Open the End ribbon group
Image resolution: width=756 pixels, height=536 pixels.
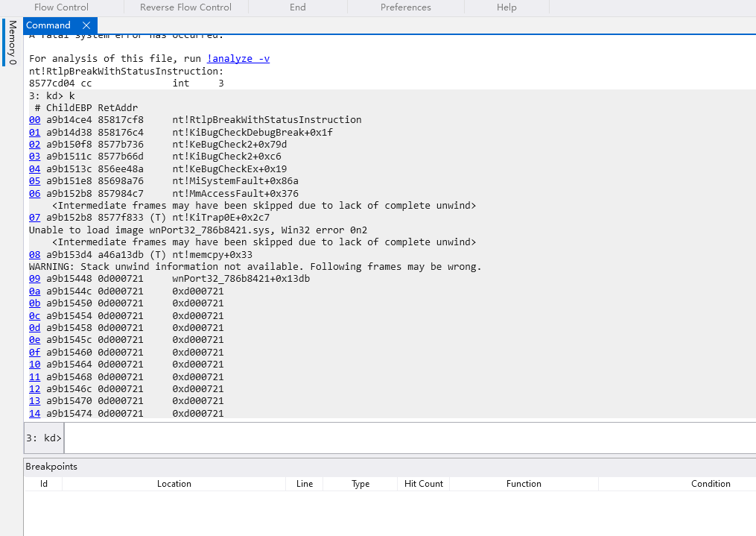tap(297, 7)
